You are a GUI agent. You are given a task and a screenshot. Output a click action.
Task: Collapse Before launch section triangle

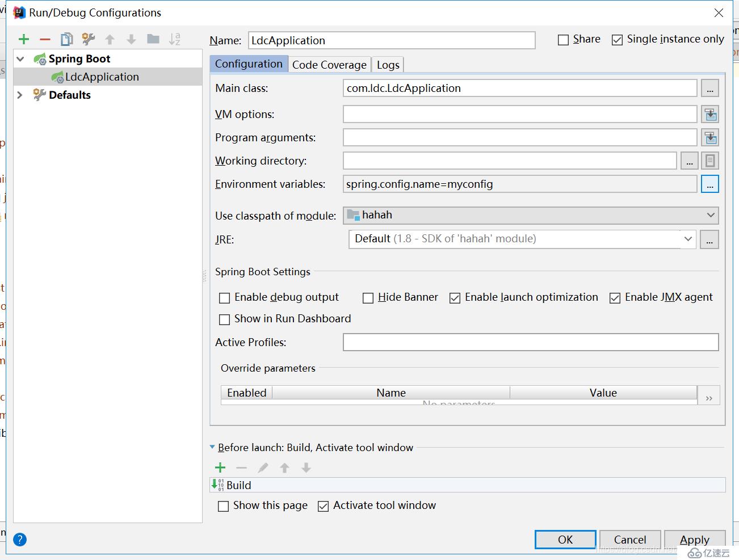pyautogui.click(x=213, y=447)
